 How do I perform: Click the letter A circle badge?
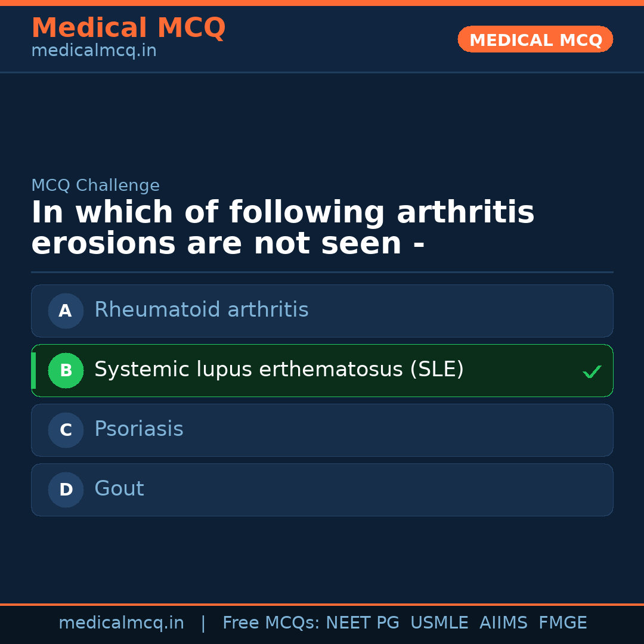66,311
